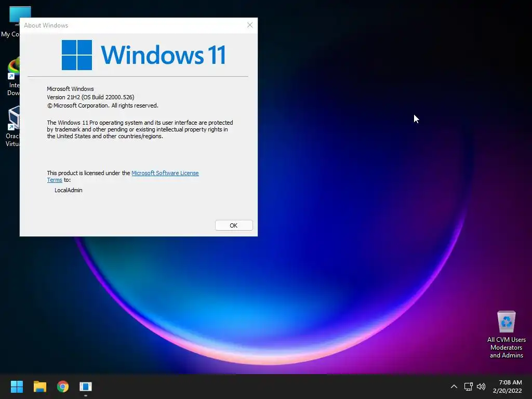Open File Explorer from the taskbar
The width and height of the screenshot is (532, 399).
tap(39, 387)
